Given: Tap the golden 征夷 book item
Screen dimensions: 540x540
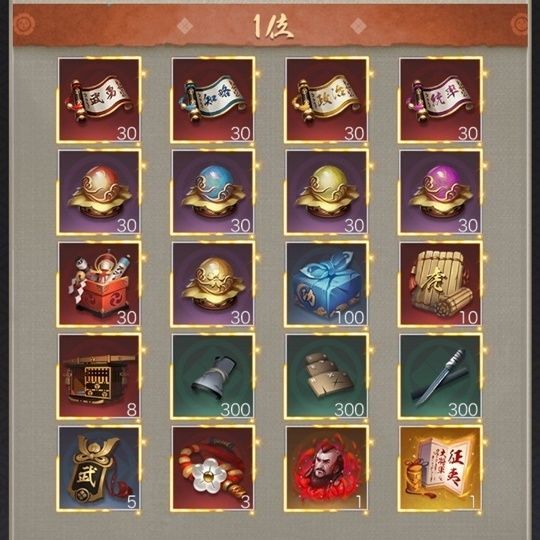Looking at the screenshot, I should pyautogui.click(x=440, y=468).
